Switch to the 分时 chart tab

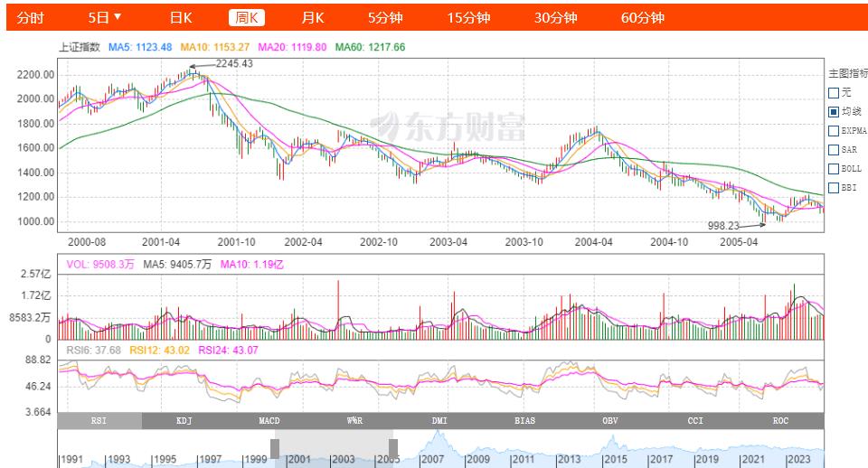tap(30, 18)
